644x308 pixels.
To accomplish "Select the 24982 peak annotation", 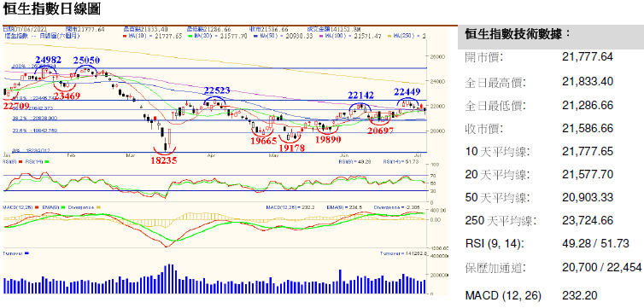I will [48, 60].
